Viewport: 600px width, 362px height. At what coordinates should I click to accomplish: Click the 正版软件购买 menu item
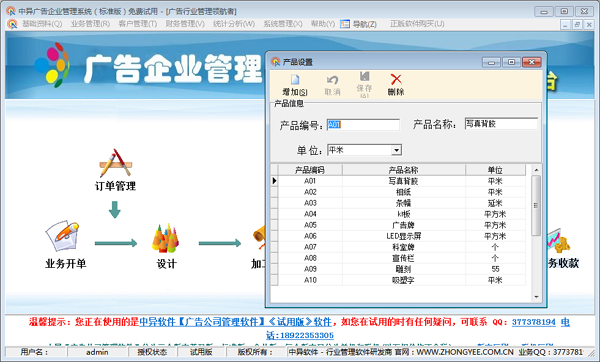pos(417,24)
